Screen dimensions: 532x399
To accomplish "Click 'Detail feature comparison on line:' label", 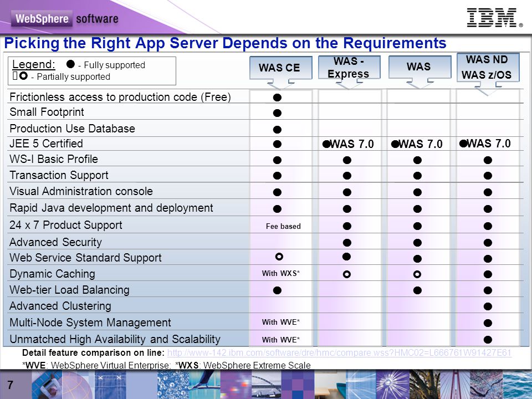I will [x=93, y=353].
